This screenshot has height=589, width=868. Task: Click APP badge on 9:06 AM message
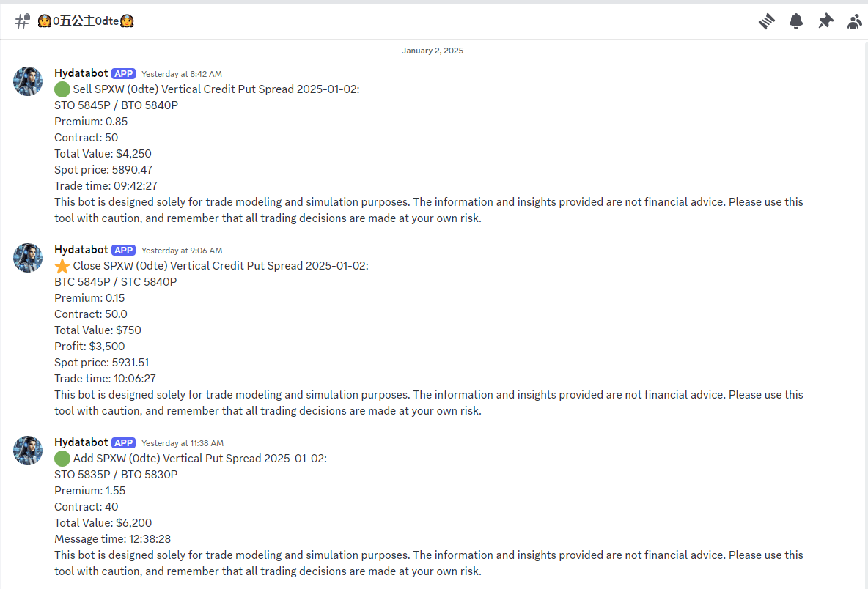point(124,250)
